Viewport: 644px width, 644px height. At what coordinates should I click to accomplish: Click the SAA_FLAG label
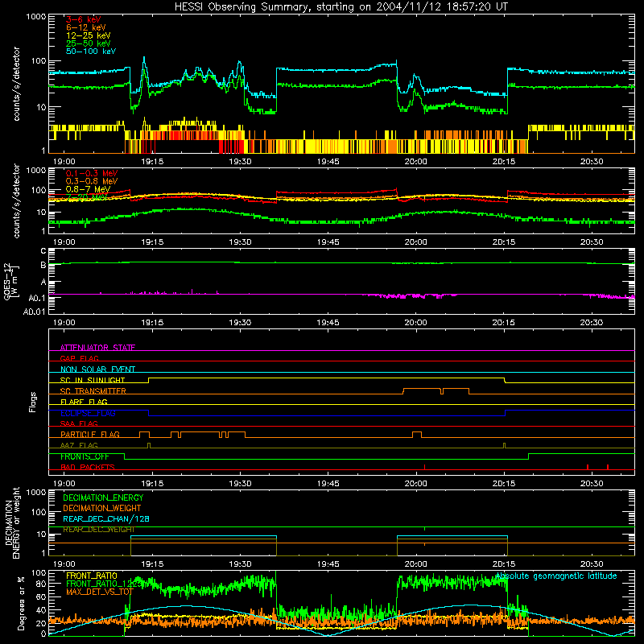click(x=79, y=423)
